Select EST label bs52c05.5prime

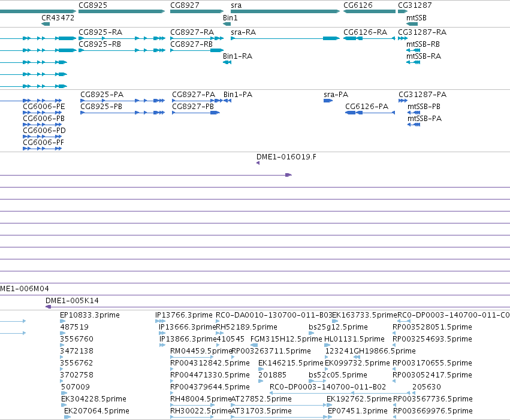click(338, 375)
